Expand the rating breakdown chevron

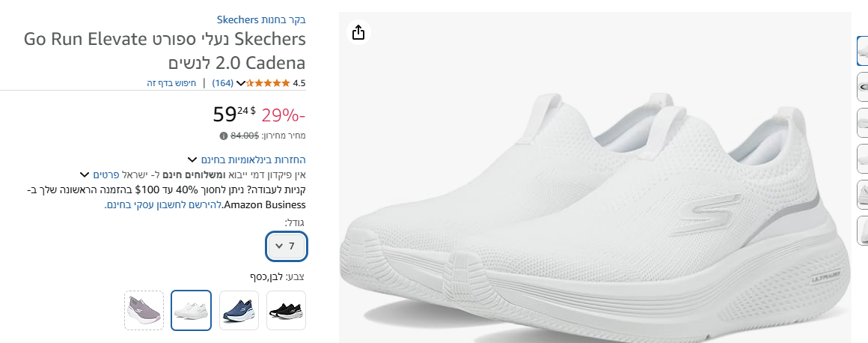(x=241, y=83)
